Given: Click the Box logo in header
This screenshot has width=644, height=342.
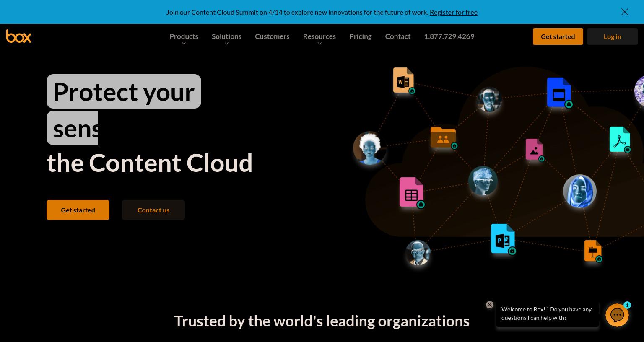Looking at the screenshot, I should [x=18, y=36].
